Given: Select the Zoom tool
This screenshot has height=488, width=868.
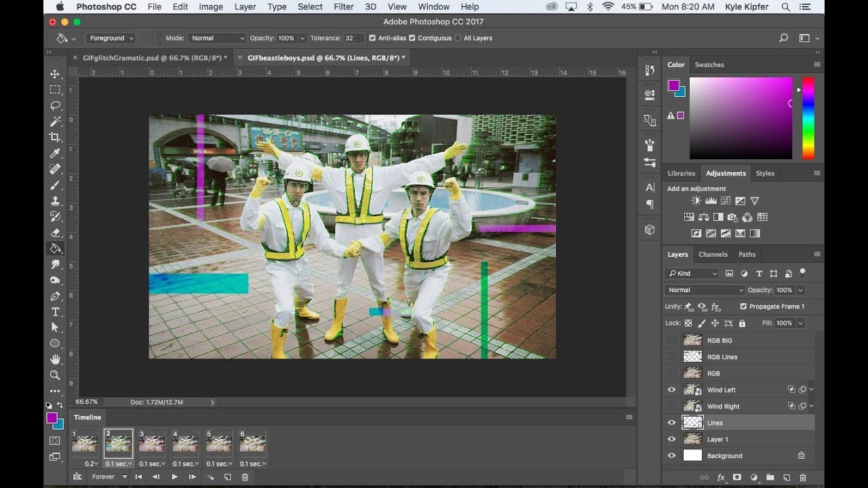Looking at the screenshot, I should tap(55, 375).
